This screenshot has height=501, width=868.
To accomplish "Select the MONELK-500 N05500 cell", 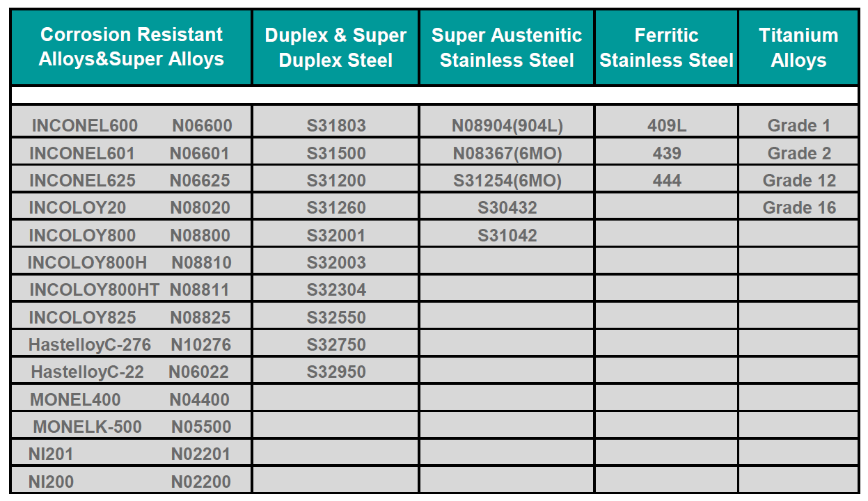I will pos(131,427).
